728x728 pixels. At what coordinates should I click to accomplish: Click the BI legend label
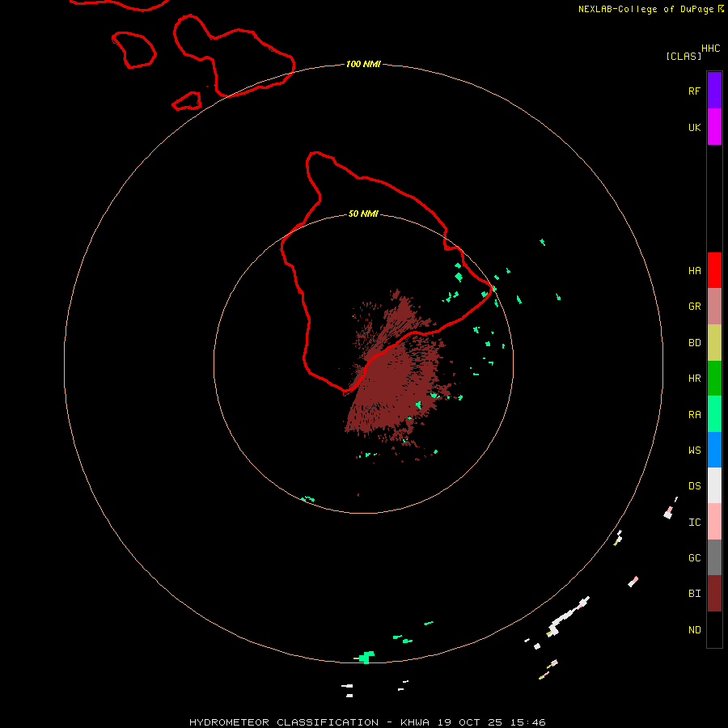coord(694,594)
